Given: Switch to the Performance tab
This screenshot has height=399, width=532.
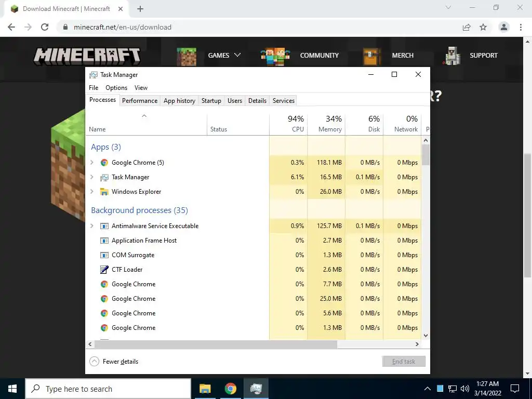Looking at the screenshot, I should [140, 101].
